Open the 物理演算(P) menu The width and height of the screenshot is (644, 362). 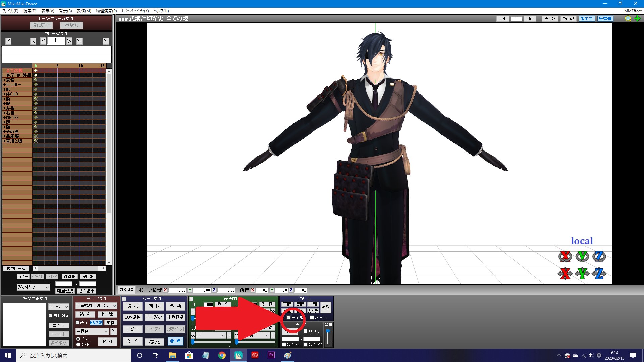point(106,11)
